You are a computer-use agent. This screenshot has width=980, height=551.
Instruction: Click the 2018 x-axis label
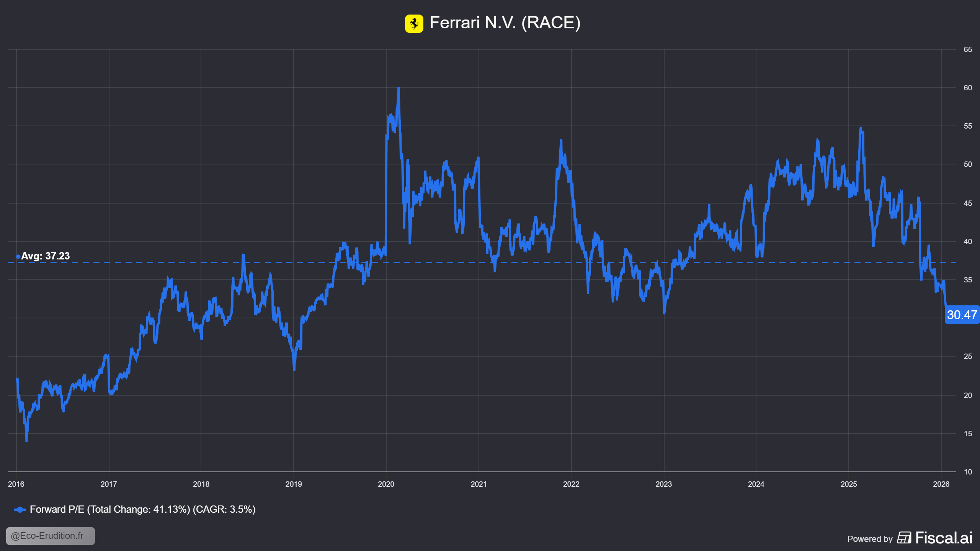coord(201,484)
